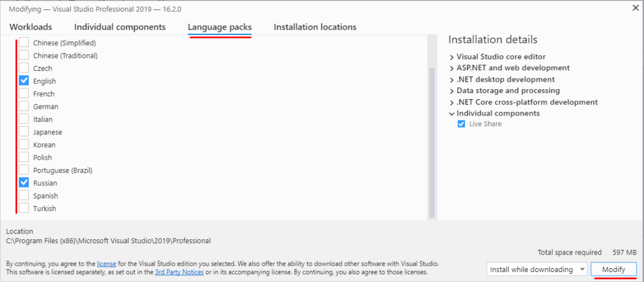Close the Visual Studio installer window
The width and height of the screenshot is (644, 282).
click(635, 8)
